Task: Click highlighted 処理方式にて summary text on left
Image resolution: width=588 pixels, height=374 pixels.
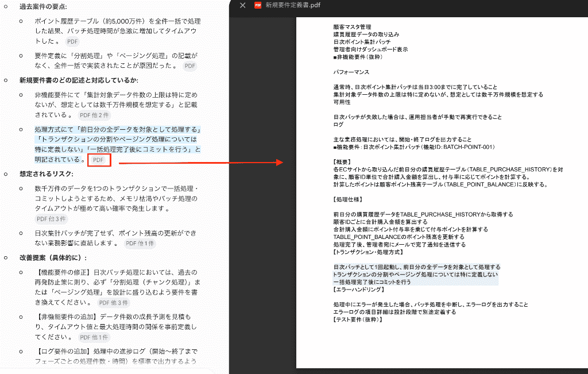Action: point(118,144)
